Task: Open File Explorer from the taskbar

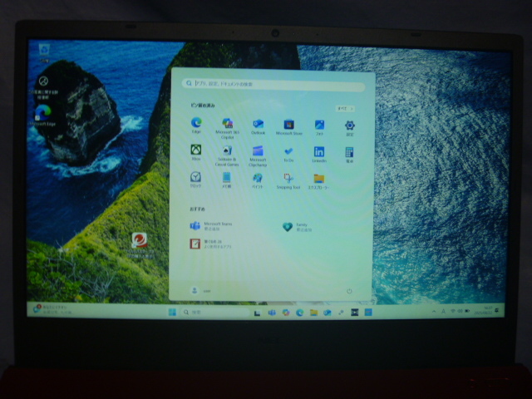Action: point(313,313)
